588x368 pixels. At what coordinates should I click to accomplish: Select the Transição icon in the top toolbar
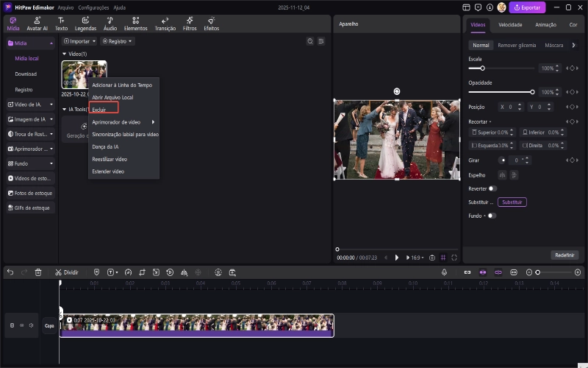coord(165,23)
